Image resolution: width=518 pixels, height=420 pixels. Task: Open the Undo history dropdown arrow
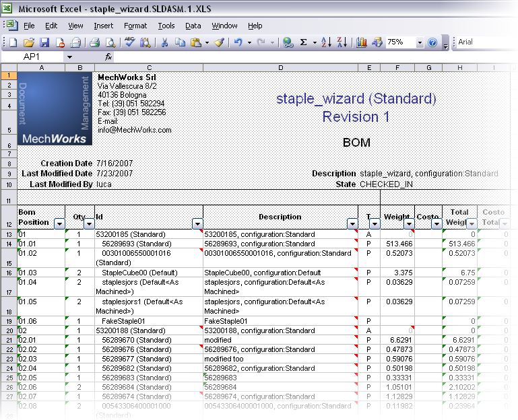click(x=249, y=42)
